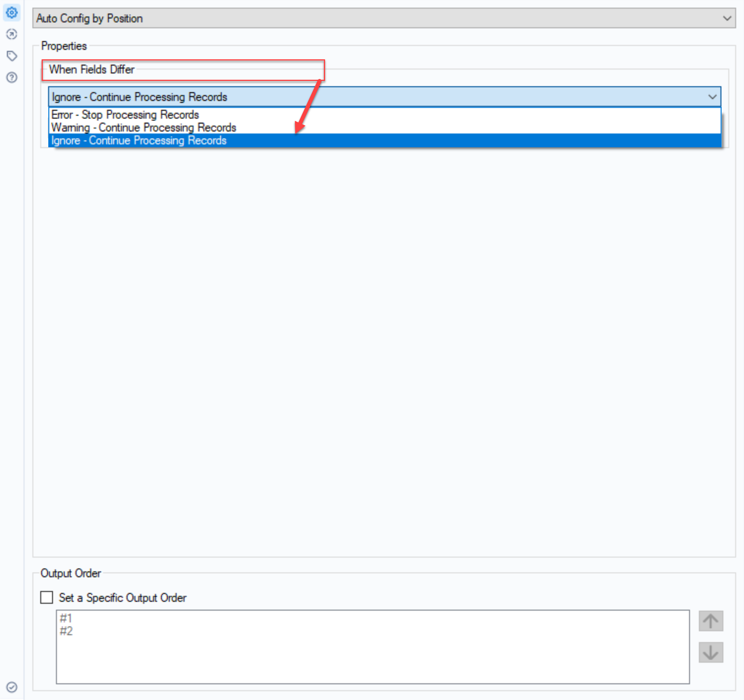Choose Warning - Continue Processing Records option
Image resolution: width=744 pixels, height=700 pixels.
coord(143,127)
